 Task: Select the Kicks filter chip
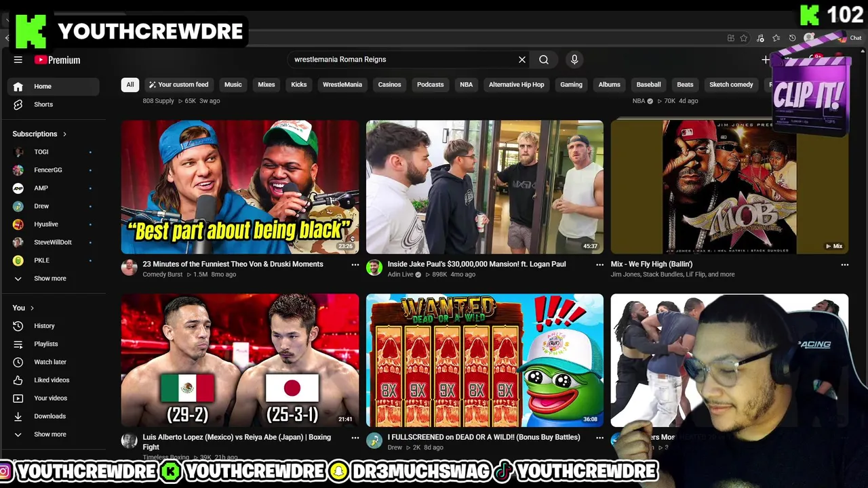pyautogui.click(x=299, y=85)
